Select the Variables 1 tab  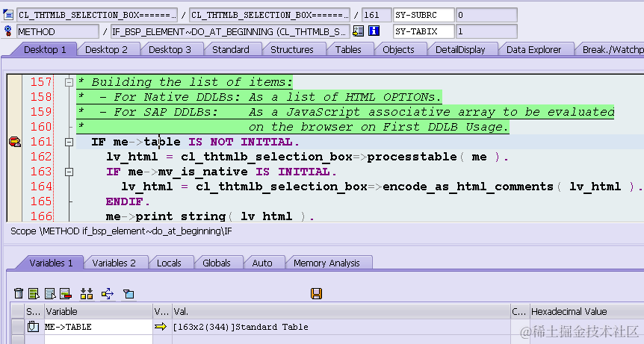coord(51,263)
